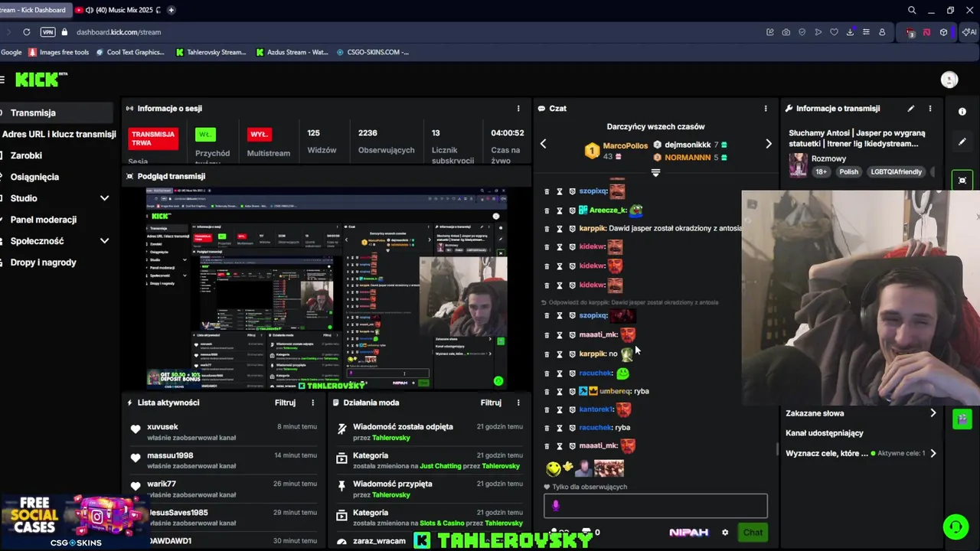The image size is (980, 551).
Task: Click the 18+ tag in stream info
Action: coord(822,172)
